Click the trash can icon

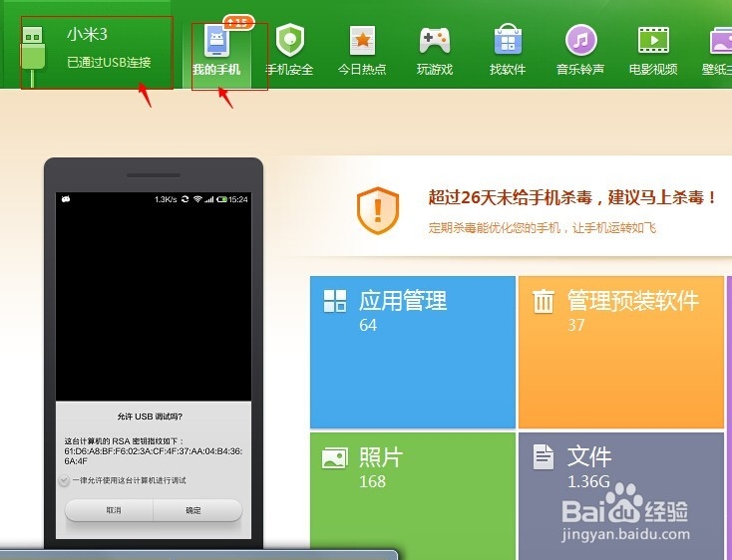tap(544, 301)
